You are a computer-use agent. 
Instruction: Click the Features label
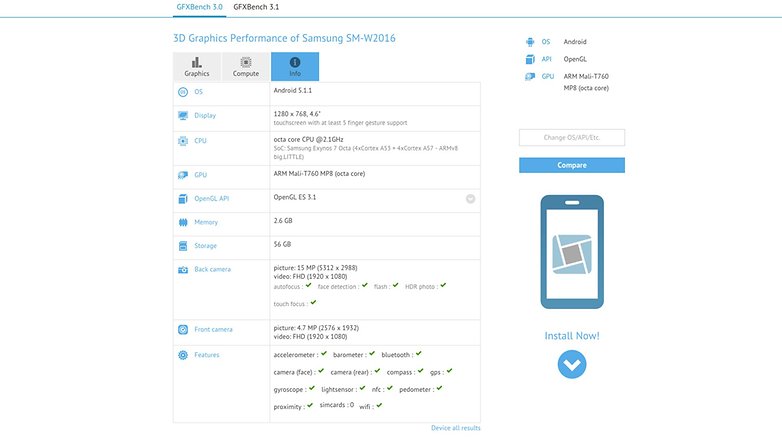click(x=206, y=355)
